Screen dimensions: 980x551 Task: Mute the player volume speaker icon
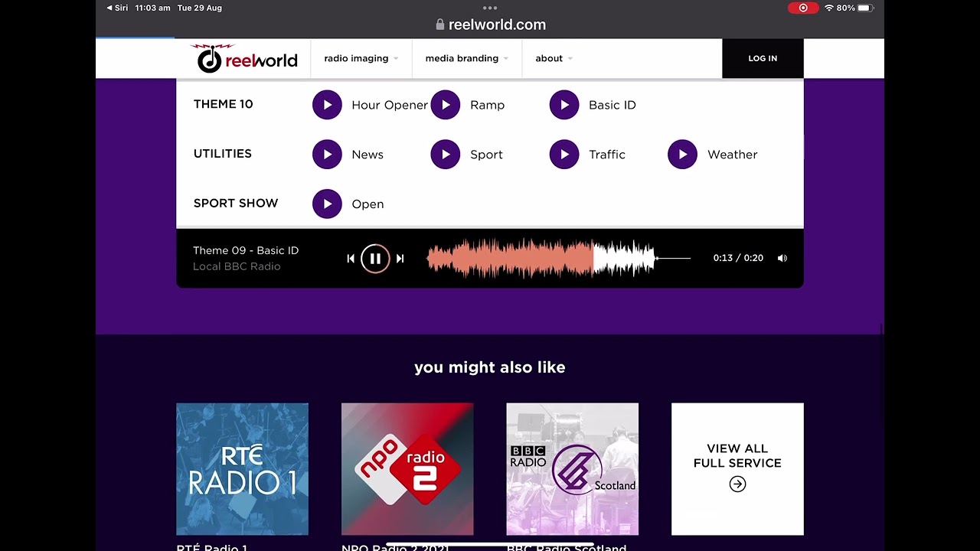[782, 259]
